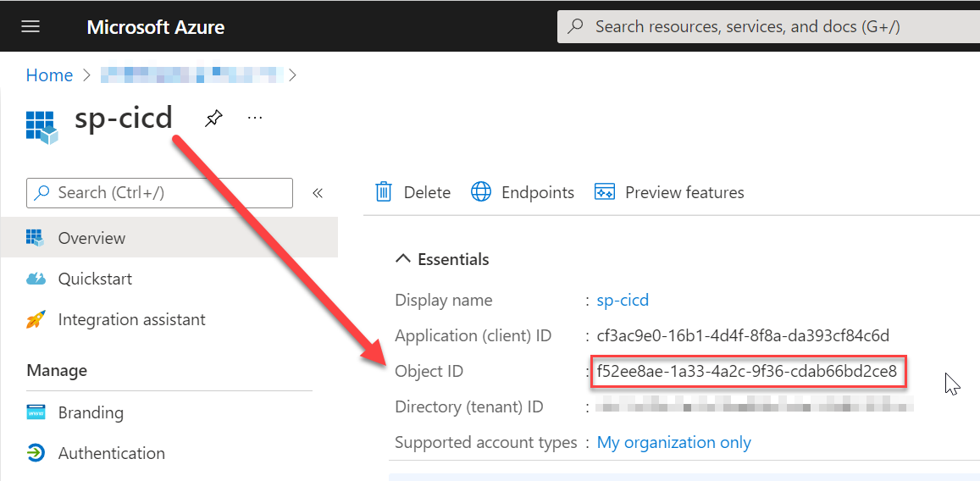Collapse the sidebar with the double chevron
Image resolution: width=980 pixels, height=481 pixels.
(x=318, y=193)
